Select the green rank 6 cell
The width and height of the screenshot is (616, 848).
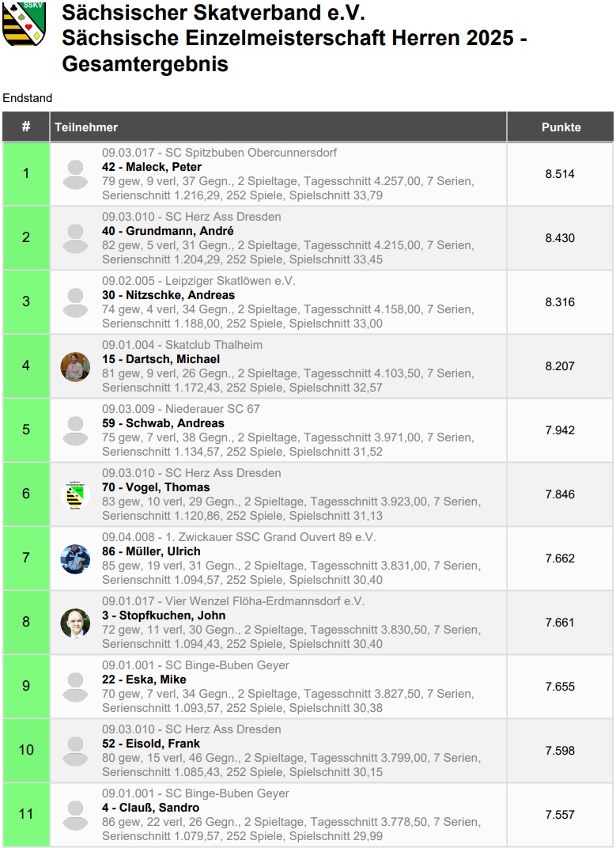pos(26,494)
